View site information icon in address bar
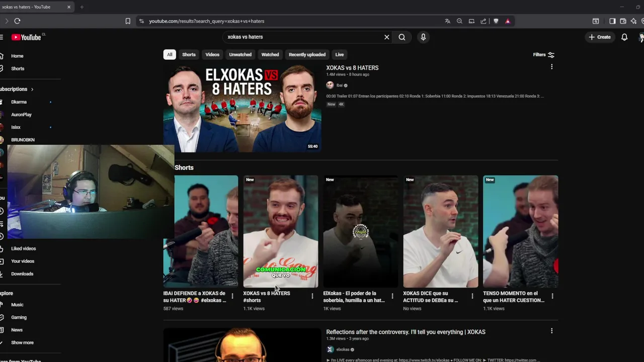This screenshot has height=362, width=644. coord(141,21)
